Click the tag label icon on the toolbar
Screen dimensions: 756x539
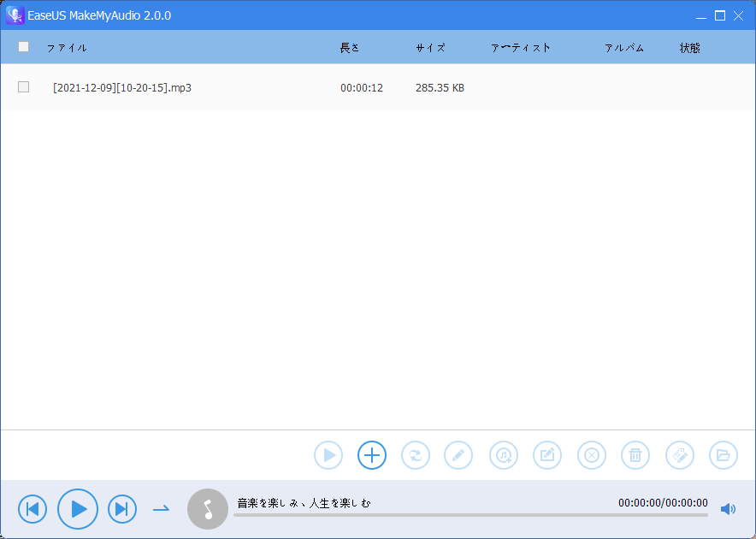[x=679, y=455]
